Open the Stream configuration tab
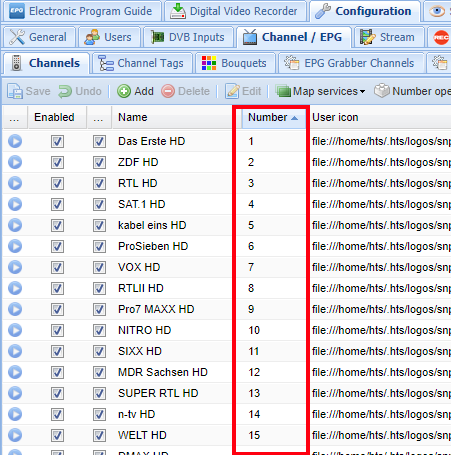451x455 pixels. click(388, 37)
